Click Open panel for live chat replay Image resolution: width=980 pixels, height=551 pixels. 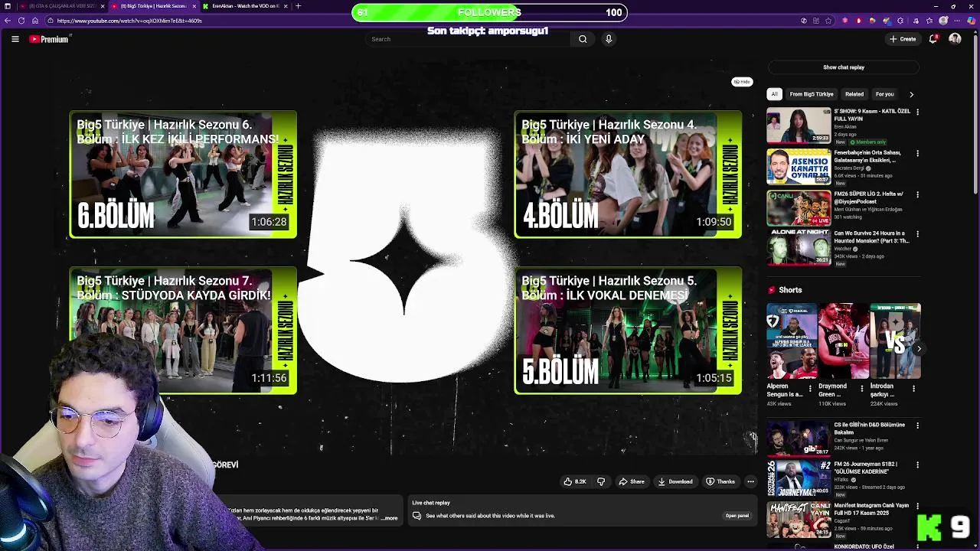coord(737,516)
